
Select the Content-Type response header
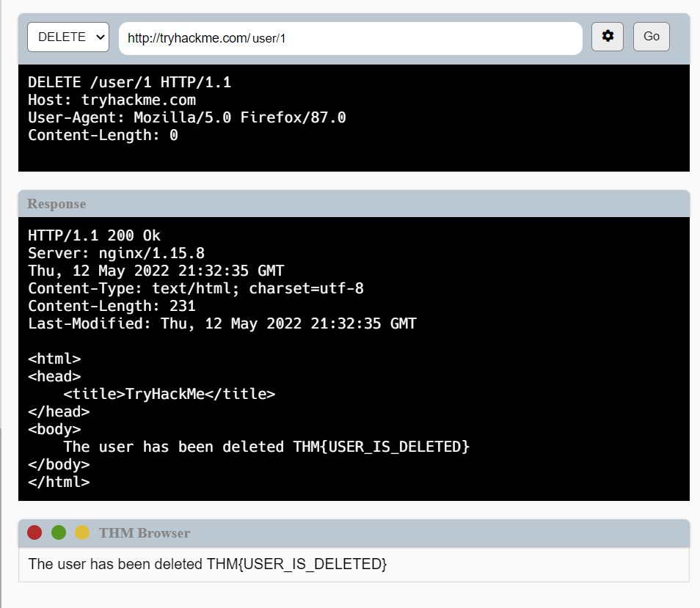click(x=196, y=289)
